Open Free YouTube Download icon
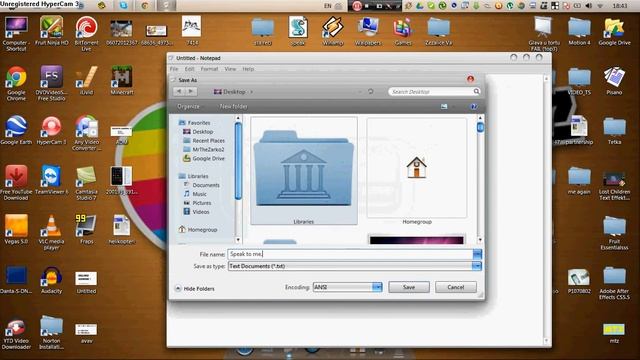This screenshot has width=640, height=360. [16, 183]
